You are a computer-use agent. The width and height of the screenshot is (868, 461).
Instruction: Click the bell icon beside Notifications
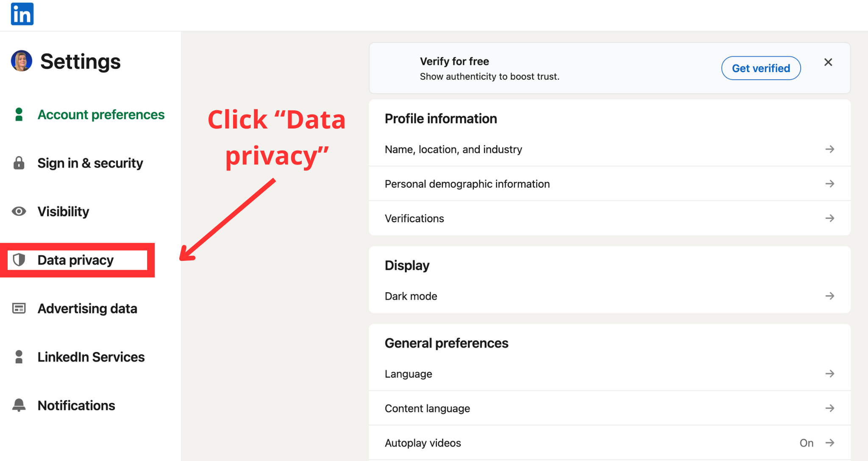tap(19, 405)
